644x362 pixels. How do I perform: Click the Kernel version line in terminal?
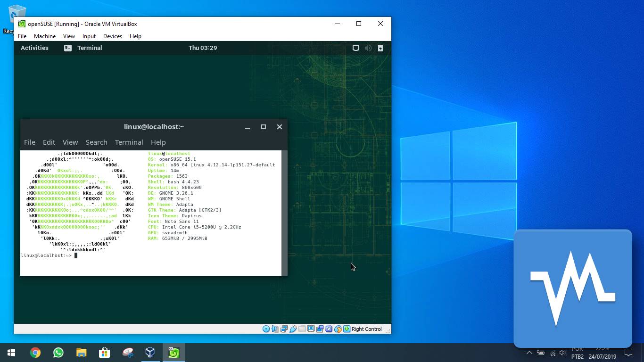click(x=212, y=165)
